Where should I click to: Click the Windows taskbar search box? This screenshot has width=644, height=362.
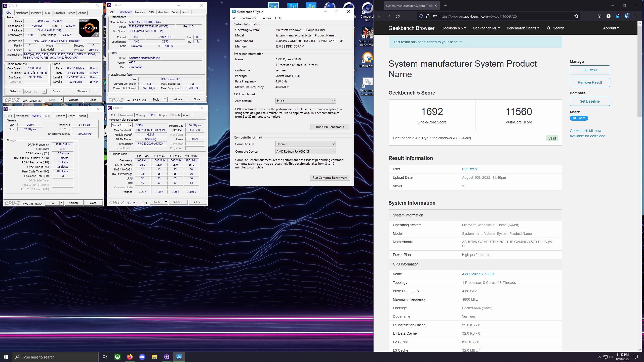tap(55, 357)
